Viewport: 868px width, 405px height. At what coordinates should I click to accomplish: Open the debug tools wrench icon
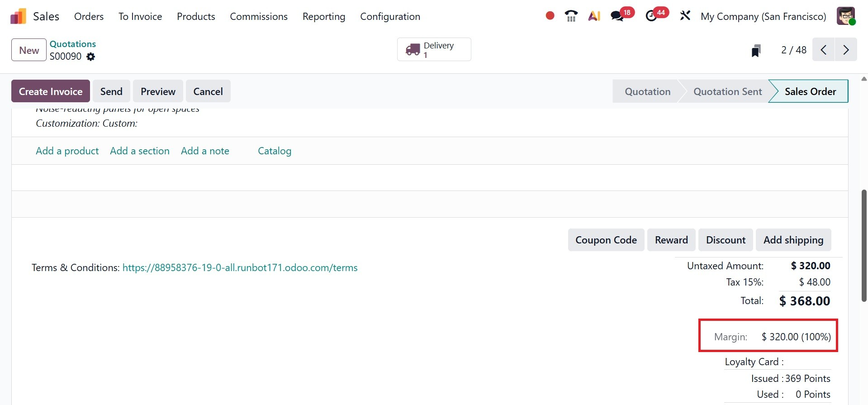[685, 16]
